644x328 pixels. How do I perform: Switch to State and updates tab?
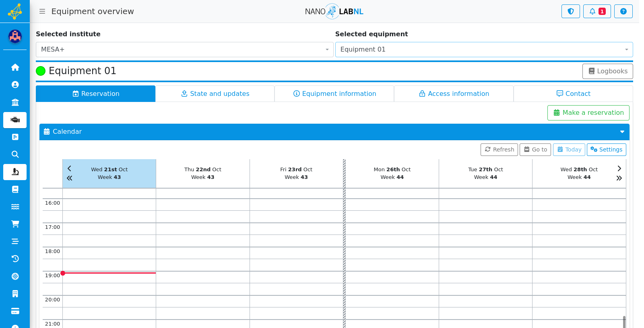point(215,93)
